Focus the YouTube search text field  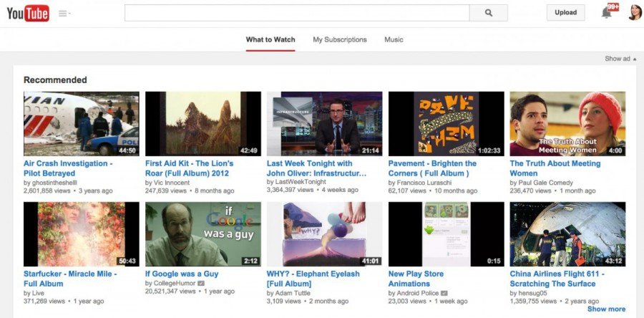(297, 13)
